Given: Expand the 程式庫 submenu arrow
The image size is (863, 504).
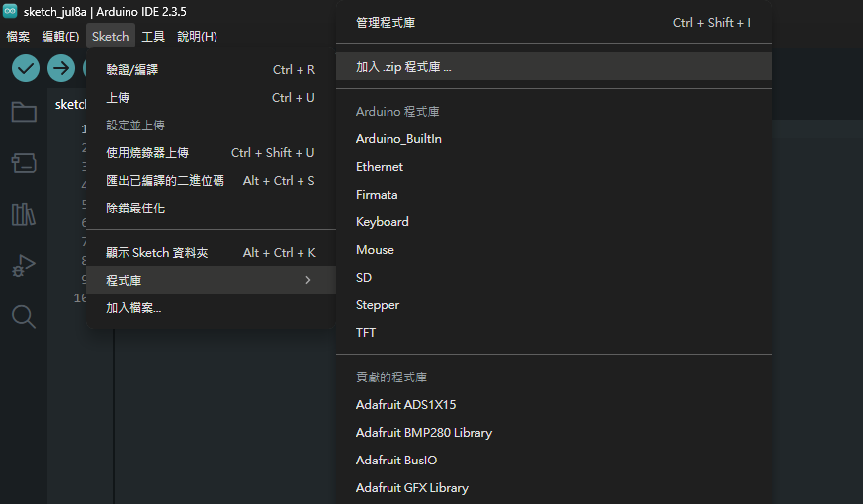Looking at the screenshot, I should click(x=308, y=280).
